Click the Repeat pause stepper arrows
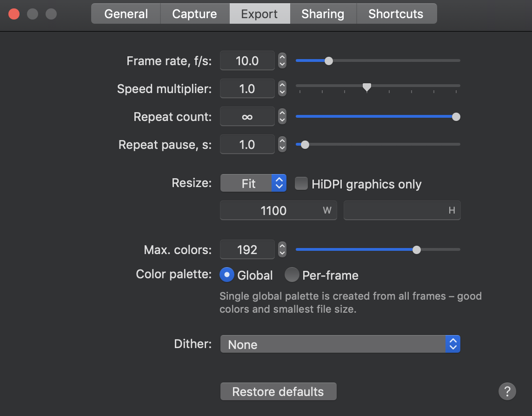 282,145
